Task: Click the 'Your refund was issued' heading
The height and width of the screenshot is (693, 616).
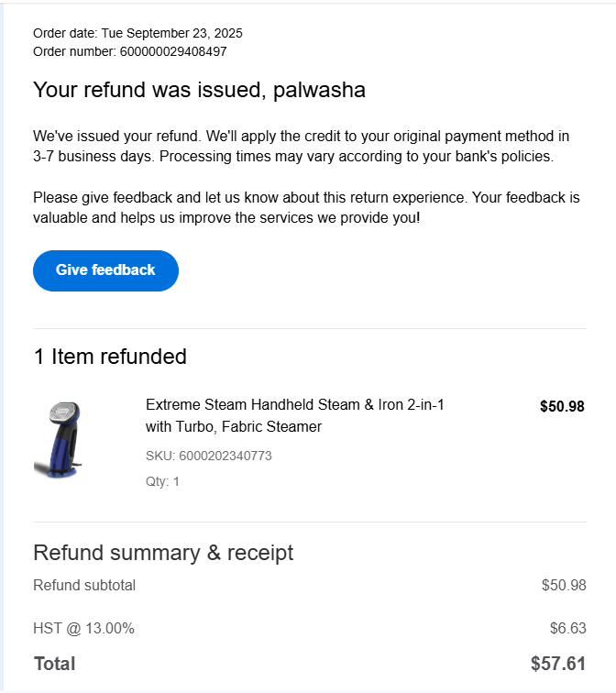Action: (x=199, y=90)
